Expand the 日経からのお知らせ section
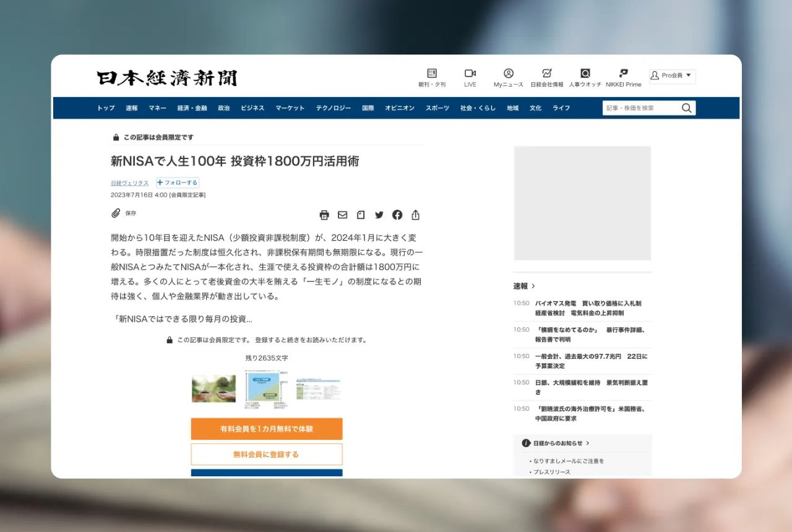Image resolution: width=792 pixels, height=532 pixels. [x=556, y=443]
